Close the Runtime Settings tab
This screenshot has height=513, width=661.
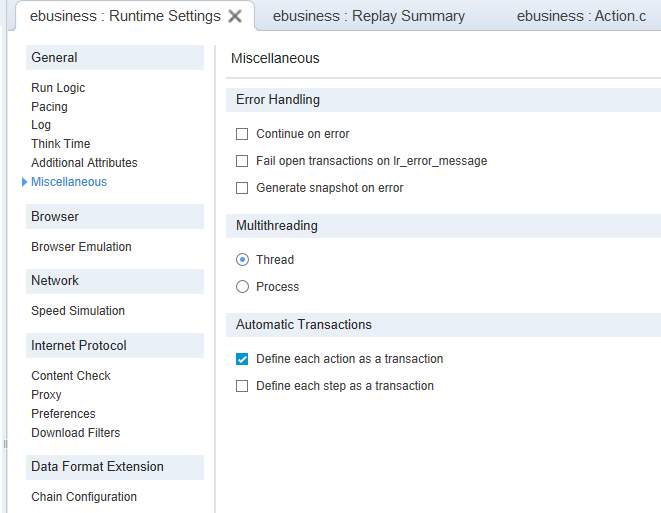(235, 16)
